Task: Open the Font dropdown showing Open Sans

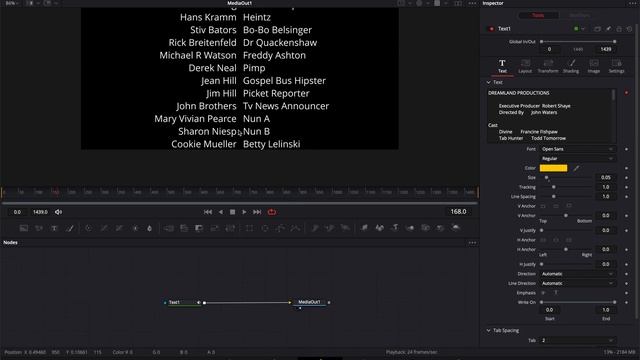Action: pyautogui.click(x=577, y=149)
